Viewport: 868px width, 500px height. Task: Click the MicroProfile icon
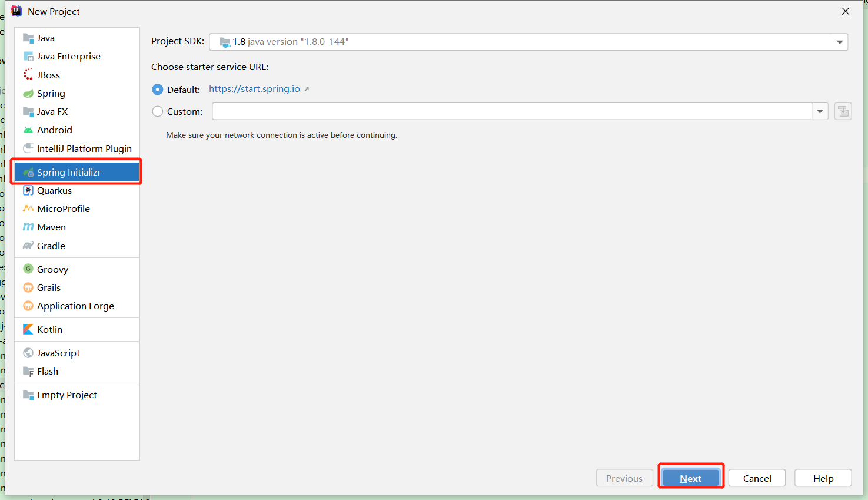(28, 208)
